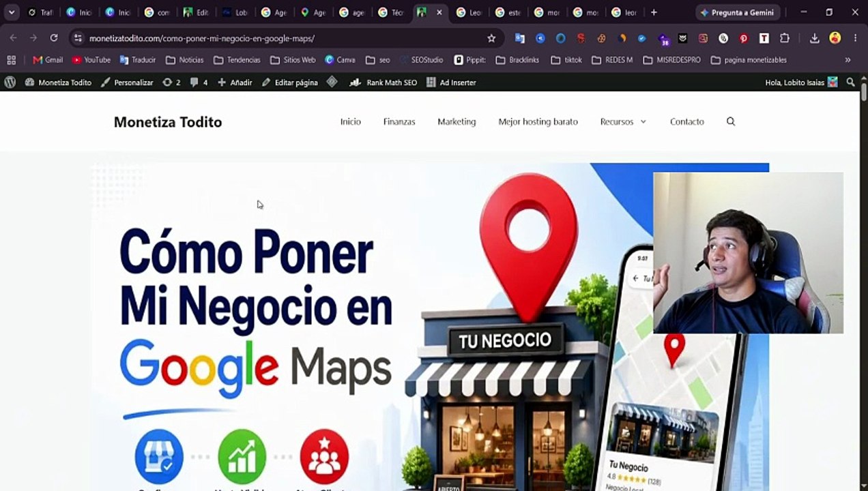Click the red S extension icon
This screenshot has height=491, width=868.
click(x=581, y=38)
